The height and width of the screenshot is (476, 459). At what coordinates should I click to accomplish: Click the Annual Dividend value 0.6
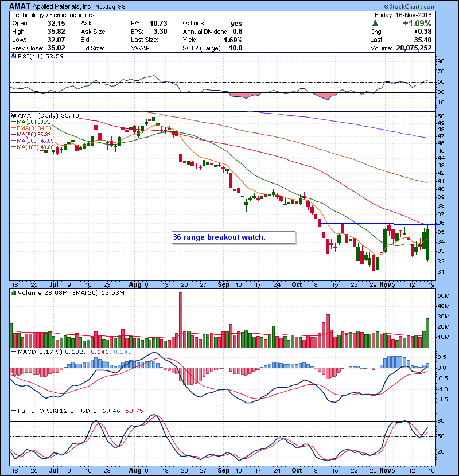coord(238,32)
